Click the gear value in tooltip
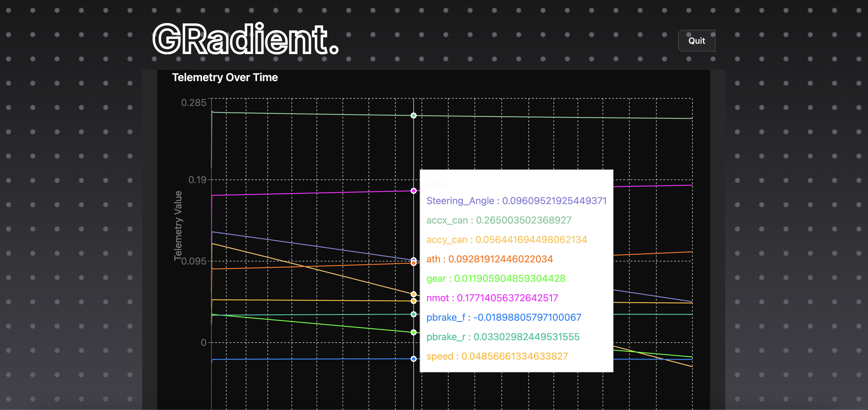Image resolution: width=868 pixels, height=410 pixels. [x=510, y=278]
